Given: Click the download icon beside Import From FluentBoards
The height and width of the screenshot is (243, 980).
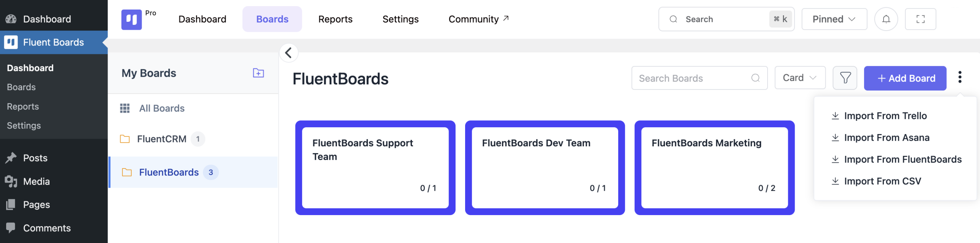Looking at the screenshot, I should (x=835, y=159).
